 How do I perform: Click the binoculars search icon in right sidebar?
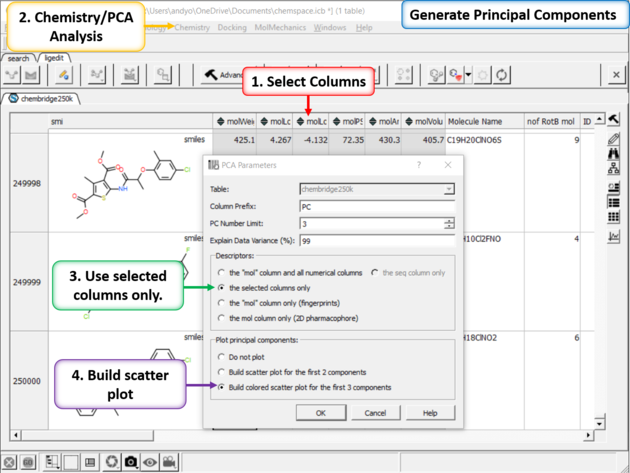coord(614,155)
